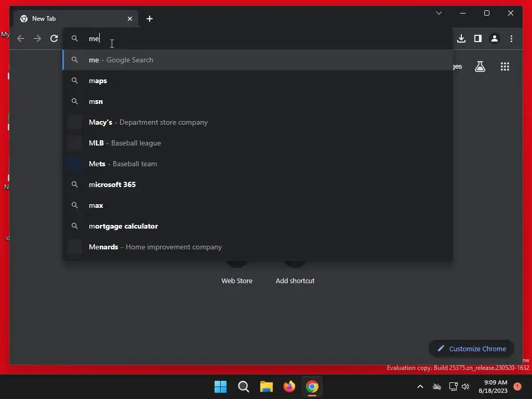
Task: Select the "microsoft 365" suggestion
Action: point(258,184)
